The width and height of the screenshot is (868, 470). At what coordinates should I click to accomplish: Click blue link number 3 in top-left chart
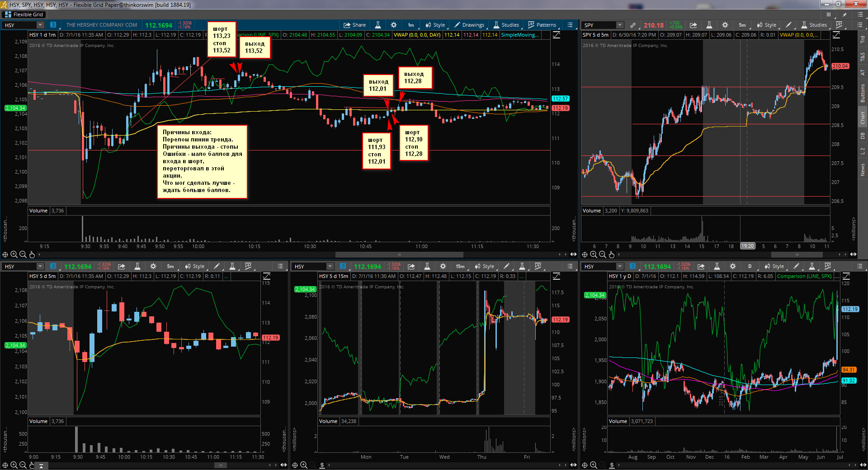53,25
